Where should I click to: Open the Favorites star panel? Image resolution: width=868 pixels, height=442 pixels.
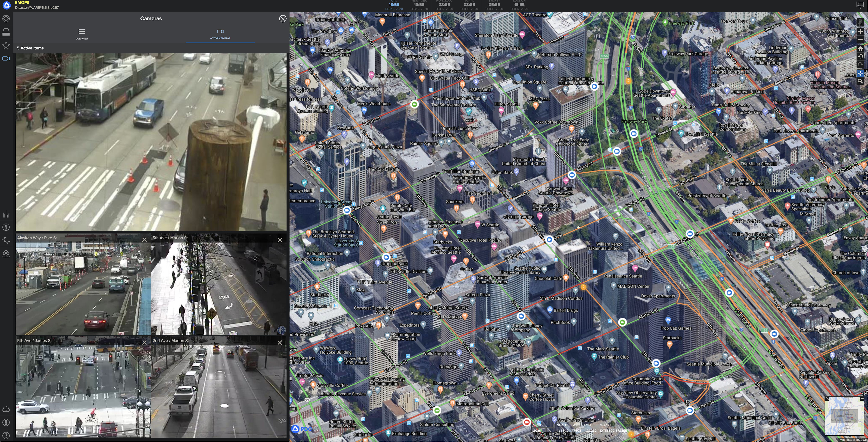6,45
